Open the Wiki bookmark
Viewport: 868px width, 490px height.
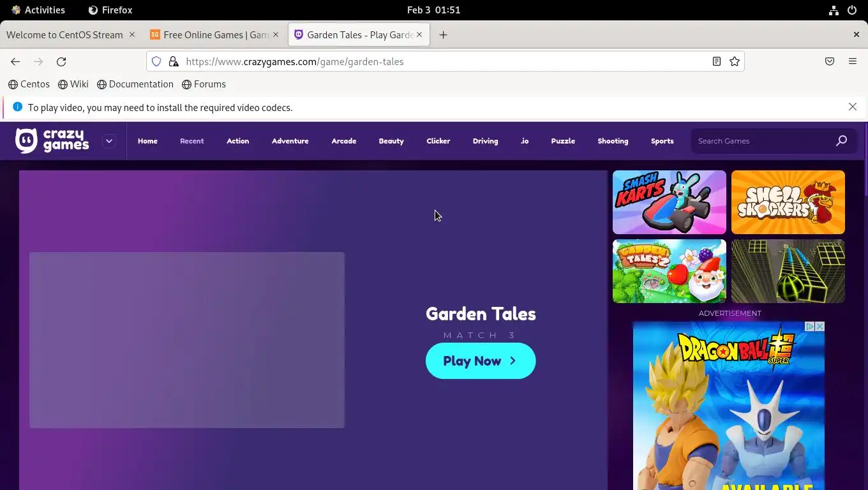(x=73, y=84)
